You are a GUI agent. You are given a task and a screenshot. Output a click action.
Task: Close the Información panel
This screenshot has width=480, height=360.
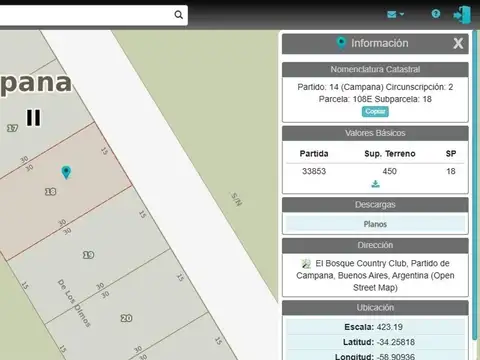(x=458, y=43)
